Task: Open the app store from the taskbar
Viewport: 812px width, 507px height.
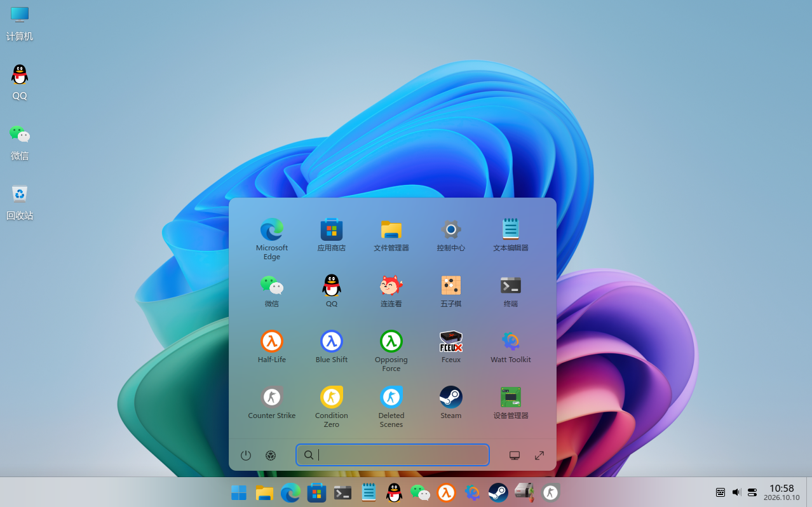Action: [x=316, y=492]
